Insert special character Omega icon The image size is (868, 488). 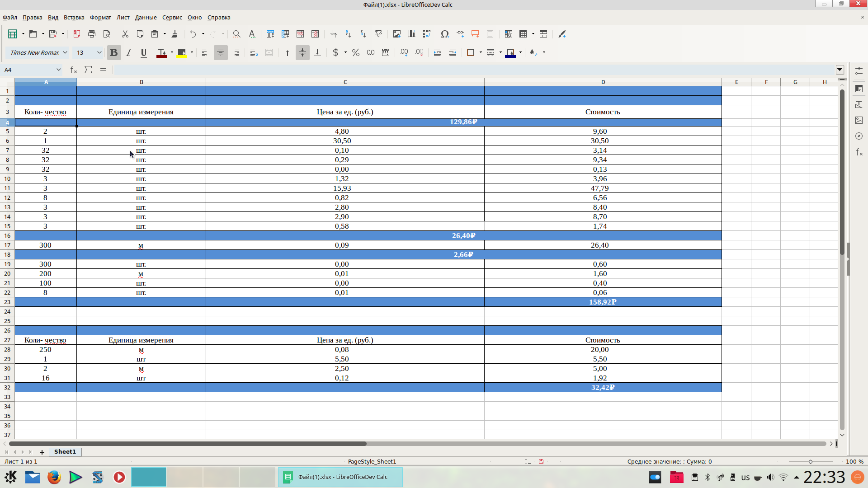[x=445, y=34]
